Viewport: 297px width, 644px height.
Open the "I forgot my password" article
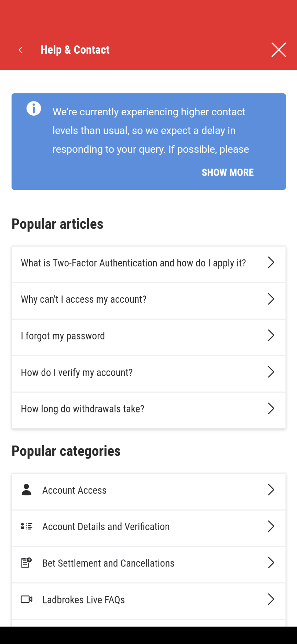pos(63,336)
